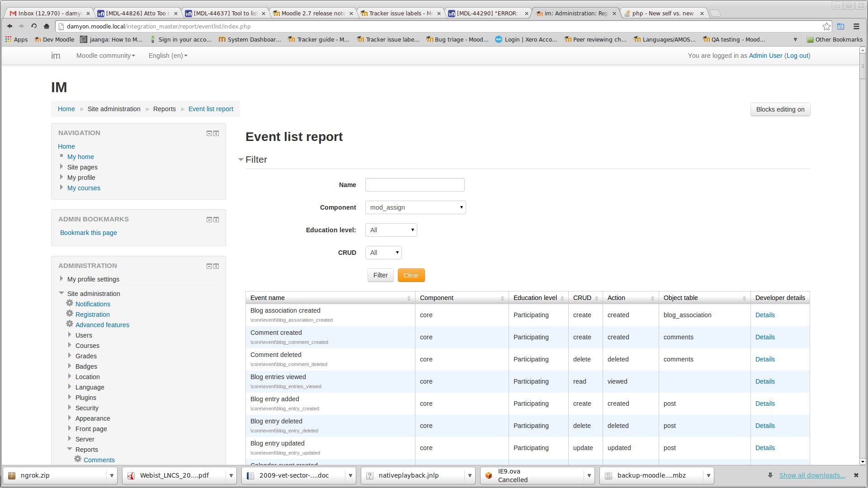Show more bookmarks chevron

tap(795, 39)
